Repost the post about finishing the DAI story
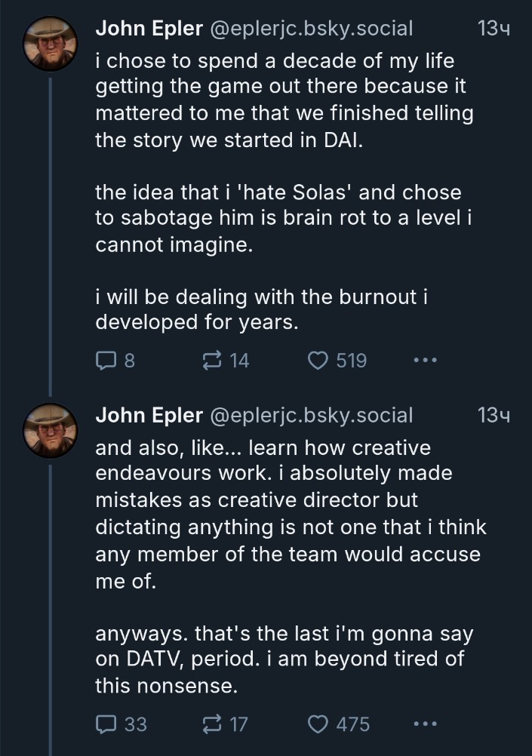 click(212, 361)
